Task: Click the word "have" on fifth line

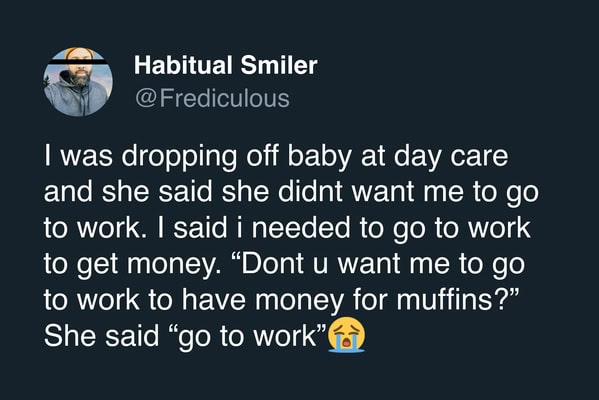Action: (x=214, y=300)
